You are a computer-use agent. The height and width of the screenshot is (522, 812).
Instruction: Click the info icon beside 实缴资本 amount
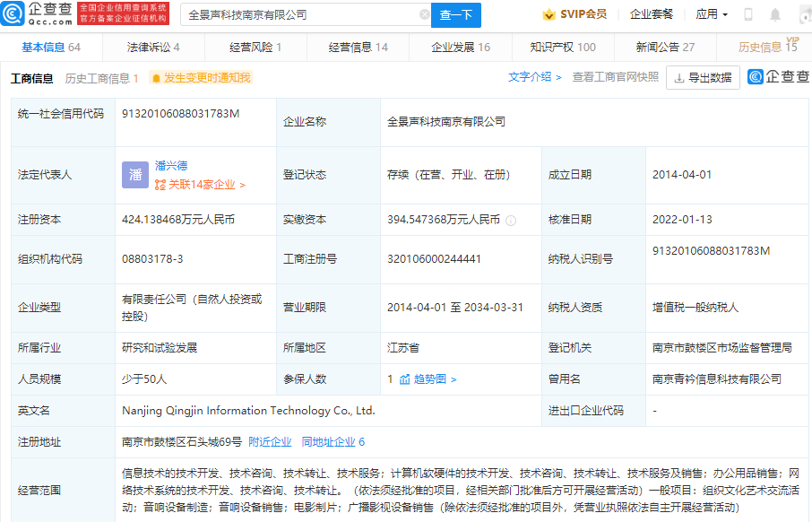(x=510, y=220)
